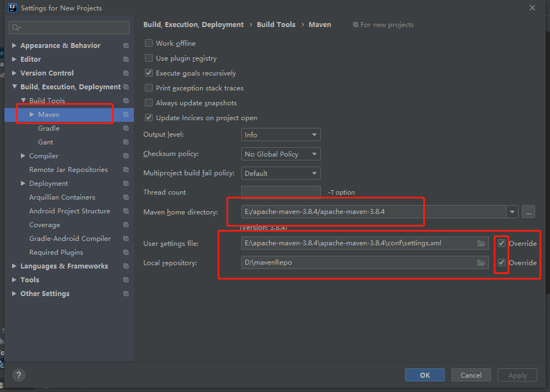The height and width of the screenshot is (392, 550).
Task: Click the Cancel button
Action: 471,375
